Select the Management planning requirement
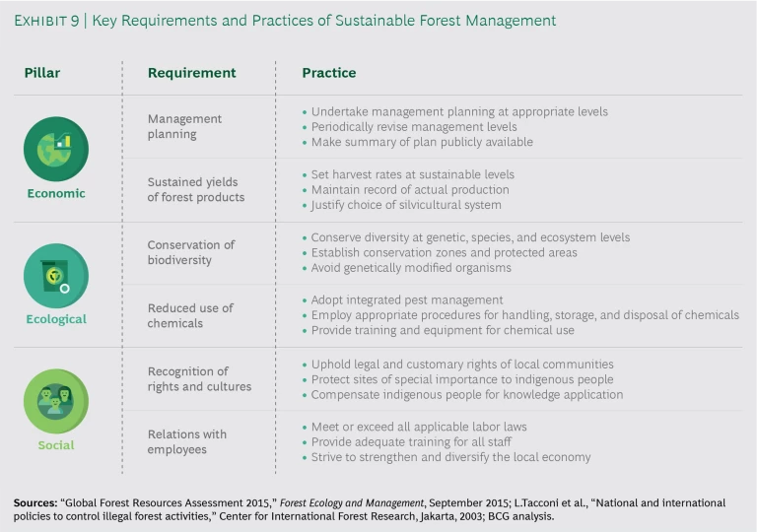The width and height of the screenshot is (757, 532). coord(184,126)
